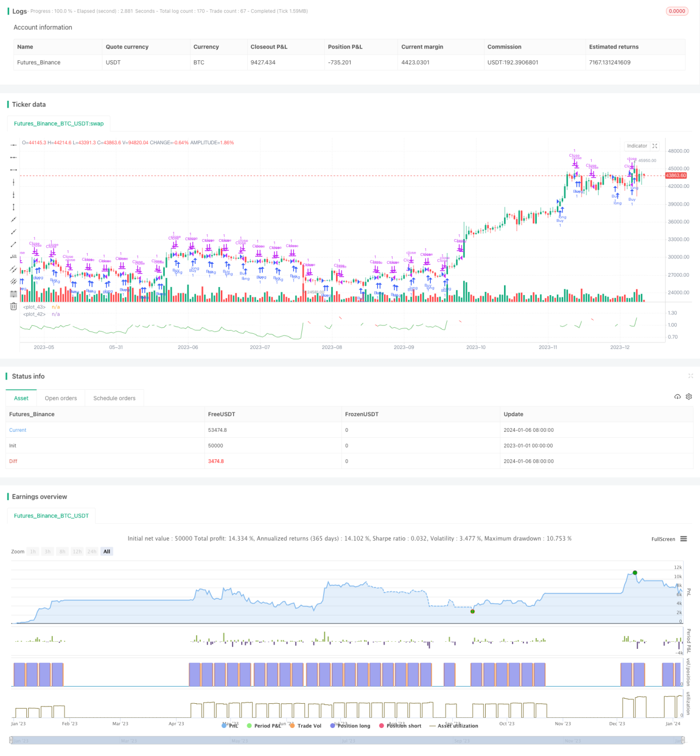Click the Indicator fullscreen expand icon
The image size is (700, 756).
tap(655, 146)
